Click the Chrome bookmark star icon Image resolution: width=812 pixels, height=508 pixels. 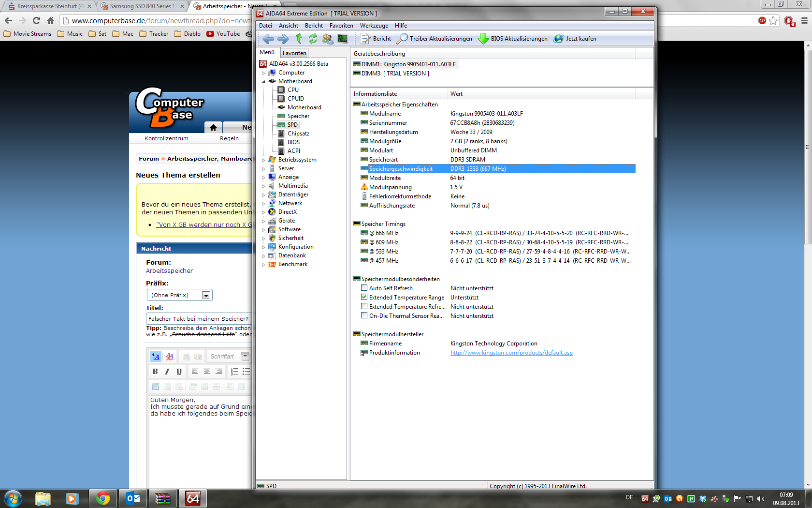[x=773, y=20]
